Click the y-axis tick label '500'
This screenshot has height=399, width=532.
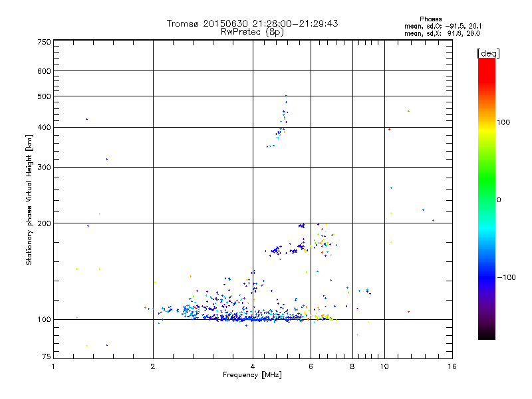click(44, 96)
